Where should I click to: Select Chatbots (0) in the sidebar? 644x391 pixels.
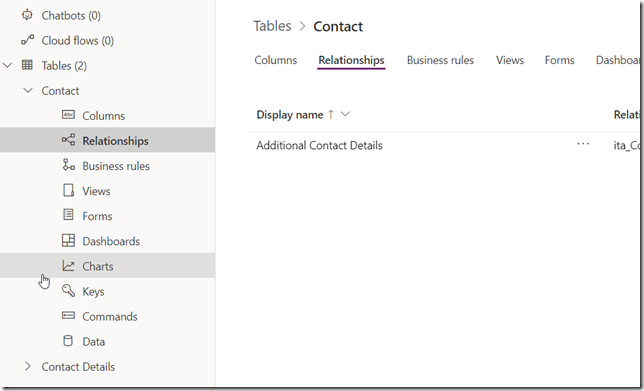tap(71, 16)
